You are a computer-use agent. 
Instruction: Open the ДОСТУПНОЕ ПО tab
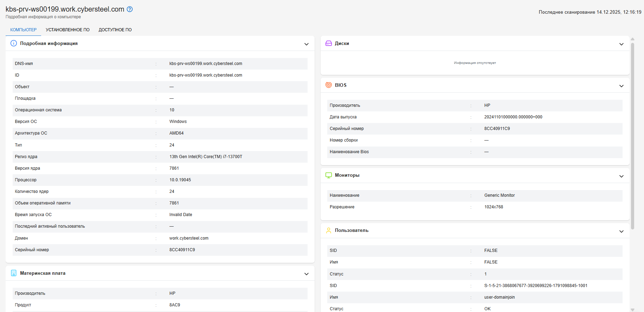[115, 30]
